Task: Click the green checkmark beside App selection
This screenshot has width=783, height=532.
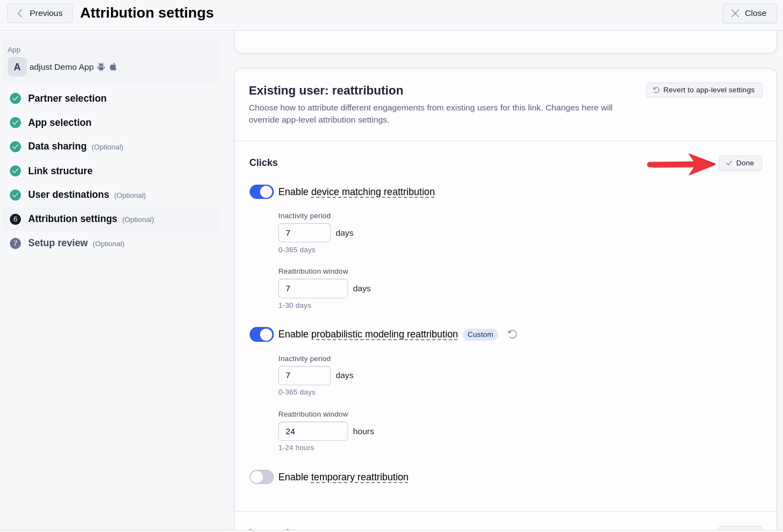Action: click(15, 123)
